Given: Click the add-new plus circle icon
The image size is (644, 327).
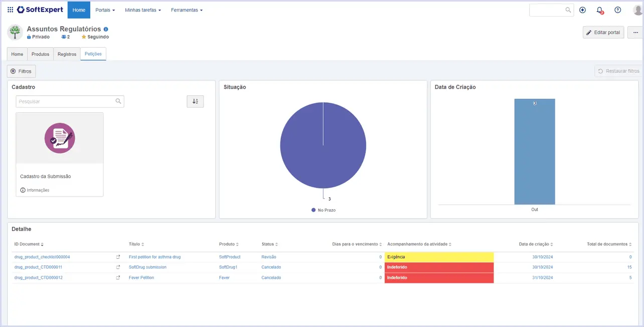Looking at the screenshot, I should [582, 10].
